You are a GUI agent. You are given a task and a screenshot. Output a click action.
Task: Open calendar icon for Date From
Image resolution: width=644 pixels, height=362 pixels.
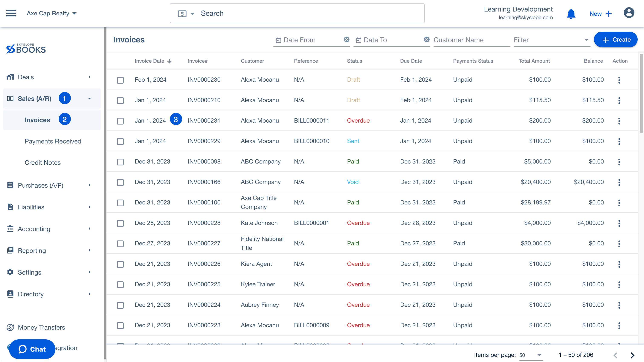tap(279, 40)
